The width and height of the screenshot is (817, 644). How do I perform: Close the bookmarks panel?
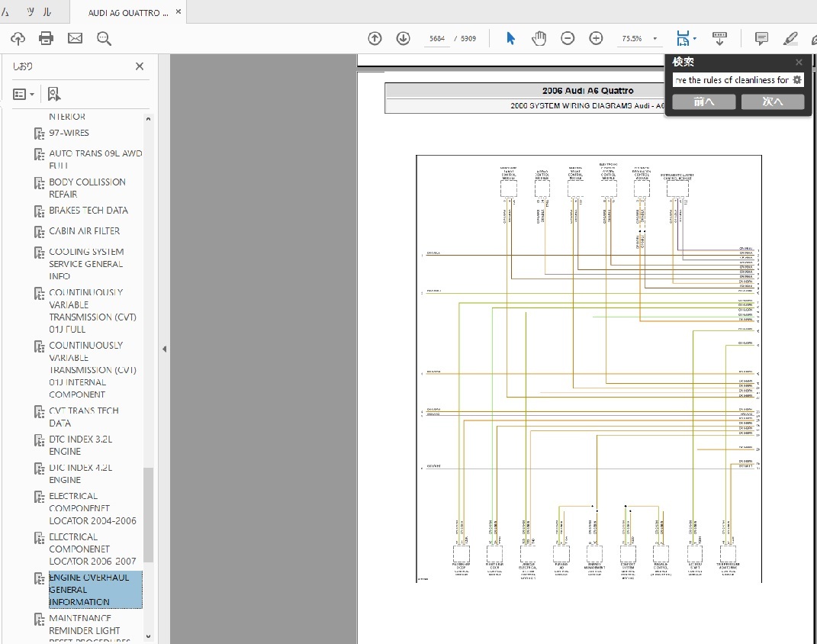click(139, 66)
